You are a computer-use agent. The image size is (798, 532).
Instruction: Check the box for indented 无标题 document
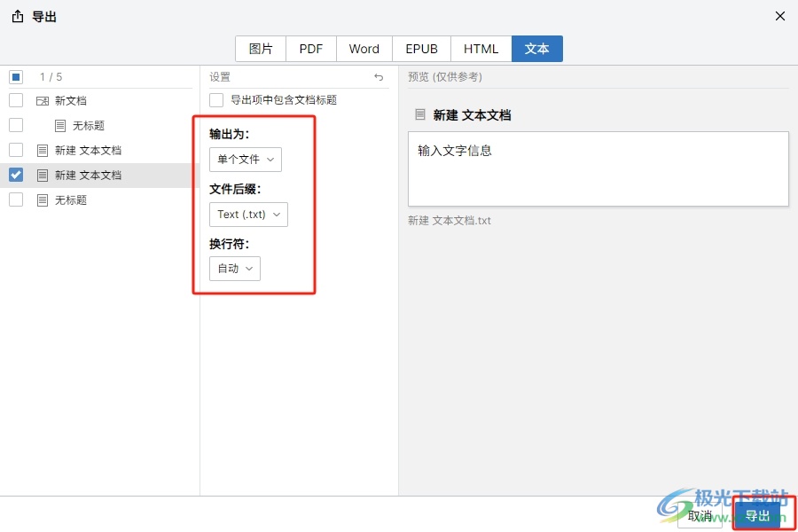pos(16,125)
